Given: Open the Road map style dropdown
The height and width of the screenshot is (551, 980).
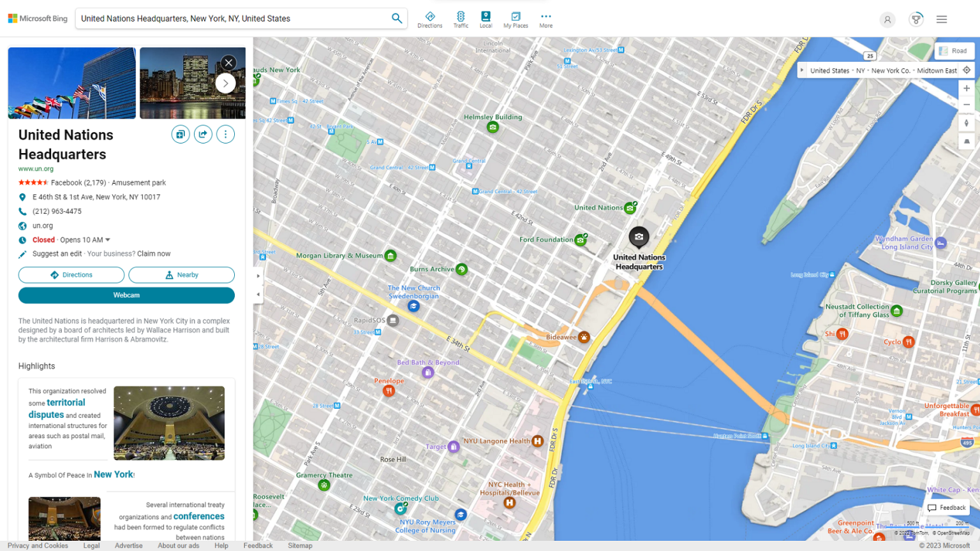Looking at the screenshot, I should 954,50.
